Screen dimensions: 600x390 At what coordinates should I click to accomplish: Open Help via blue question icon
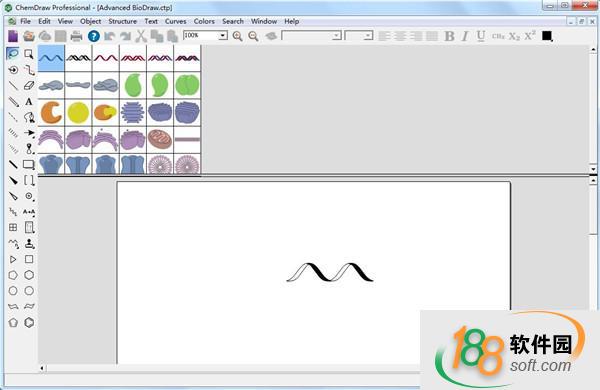pos(94,36)
